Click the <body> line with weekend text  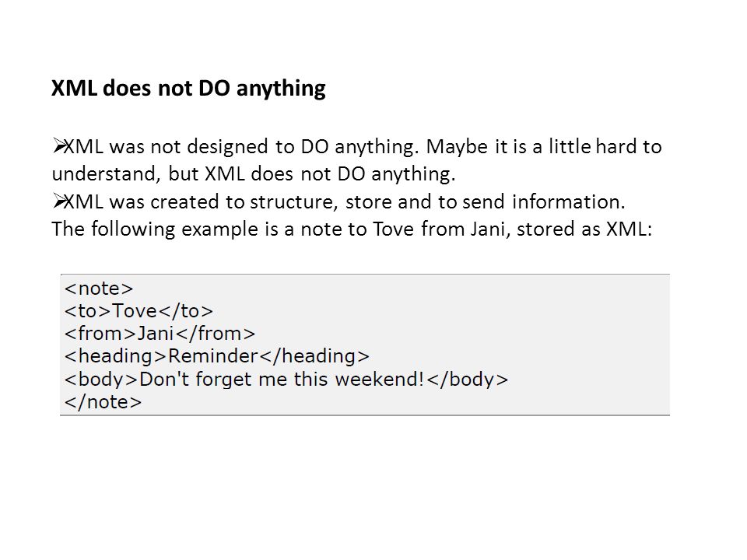(286, 380)
